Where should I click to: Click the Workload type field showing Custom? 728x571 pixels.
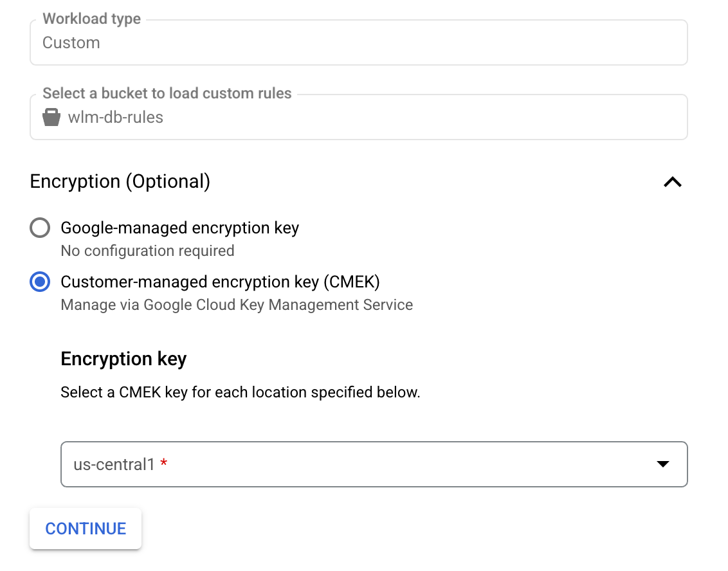[x=358, y=42]
